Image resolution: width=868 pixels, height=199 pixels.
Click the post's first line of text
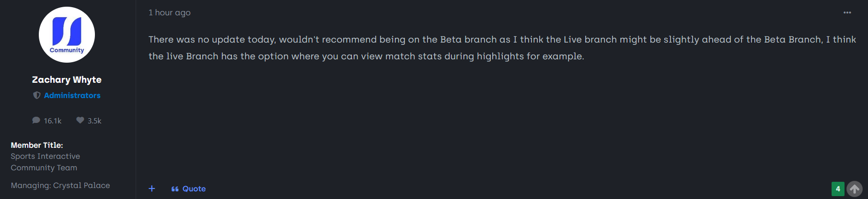(x=502, y=39)
